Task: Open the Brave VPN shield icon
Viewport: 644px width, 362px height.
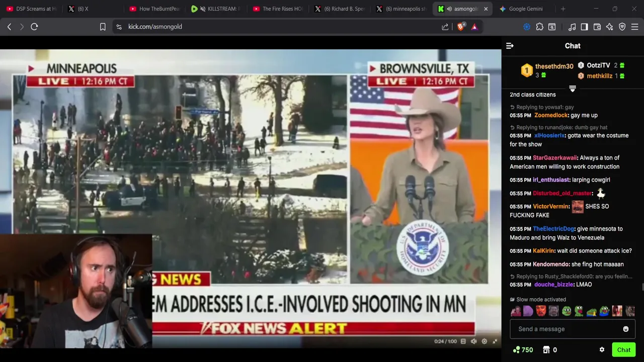Action: [622, 27]
